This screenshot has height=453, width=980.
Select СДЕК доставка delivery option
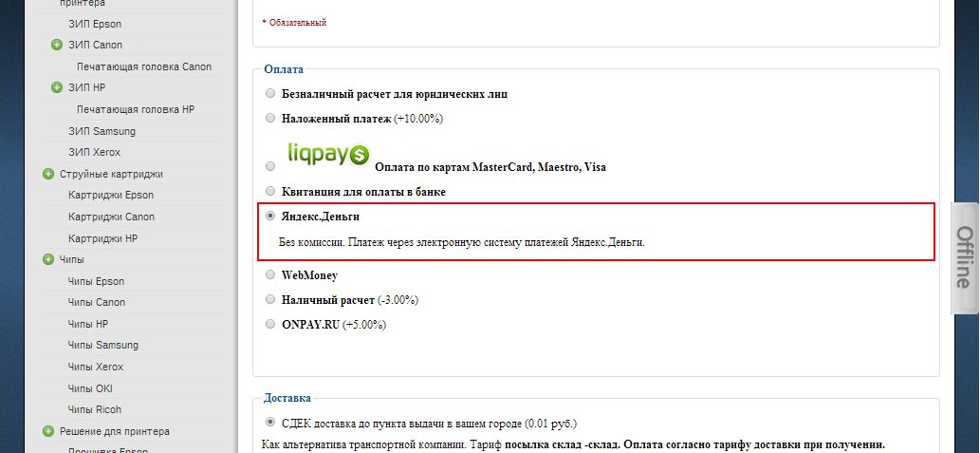click(271, 423)
